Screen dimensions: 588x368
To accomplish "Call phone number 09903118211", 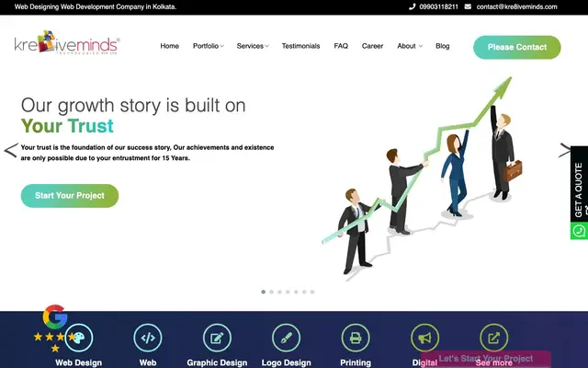I will (x=438, y=6).
